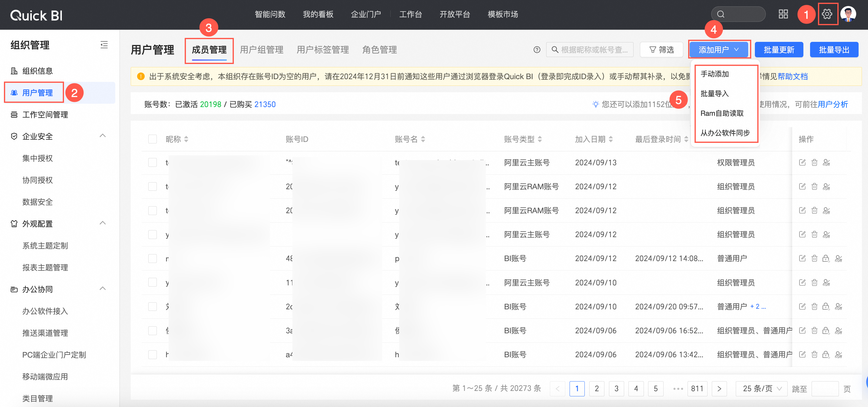Tick the select-all checkbox in table header
Image resolution: width=868 pixels, height=407 pixels.
[152, 139]
